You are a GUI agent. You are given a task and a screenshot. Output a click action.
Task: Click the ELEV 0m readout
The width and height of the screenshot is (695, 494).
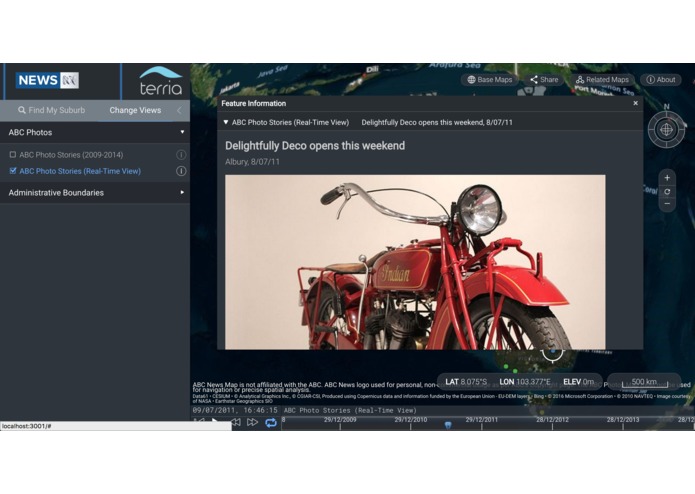[578, 382]
